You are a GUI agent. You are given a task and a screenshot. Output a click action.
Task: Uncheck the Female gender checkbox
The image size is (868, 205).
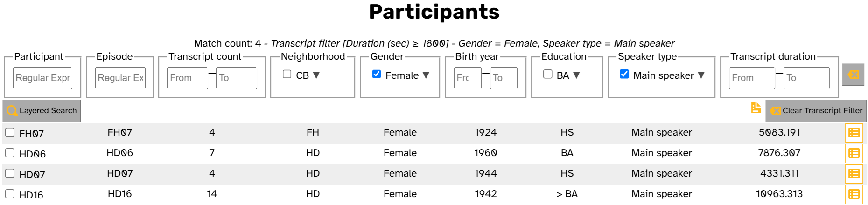(377, 74)
